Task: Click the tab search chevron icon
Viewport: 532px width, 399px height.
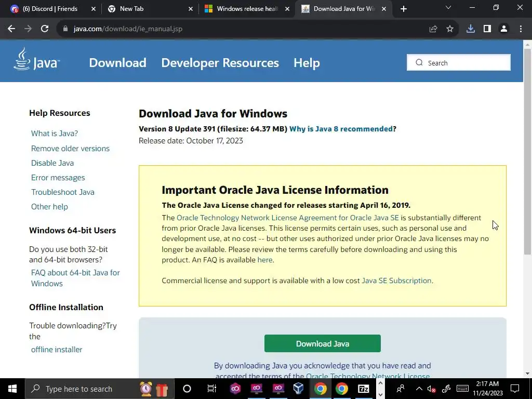Action: [448, 7]
